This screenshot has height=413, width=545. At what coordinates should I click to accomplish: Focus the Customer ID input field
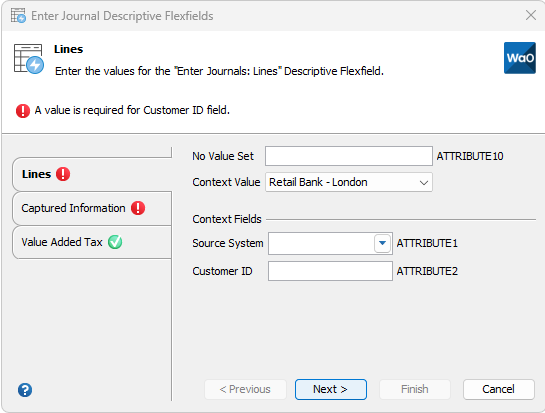[x=330, y=271]
